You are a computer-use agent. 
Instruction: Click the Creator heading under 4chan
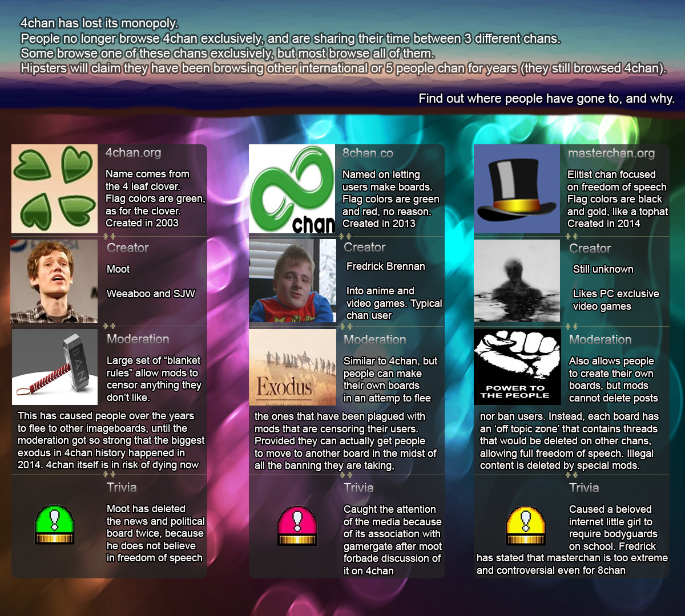point(128,248)
